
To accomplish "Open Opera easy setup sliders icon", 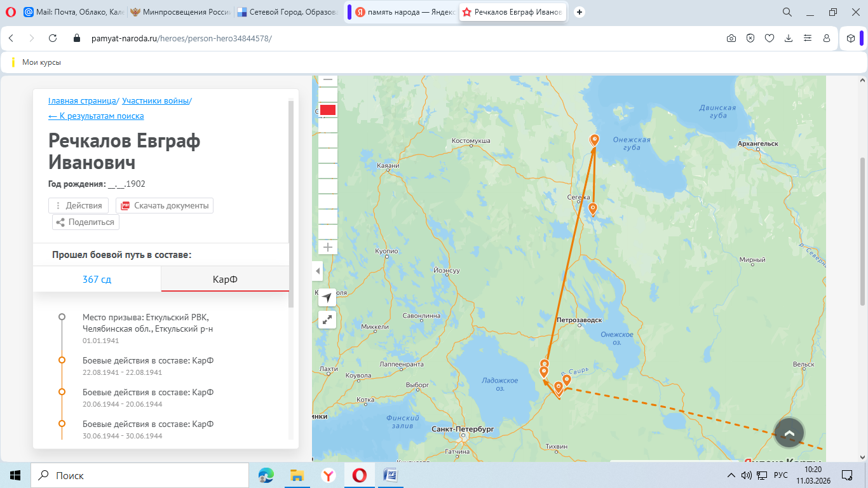I will pos(808,38).
